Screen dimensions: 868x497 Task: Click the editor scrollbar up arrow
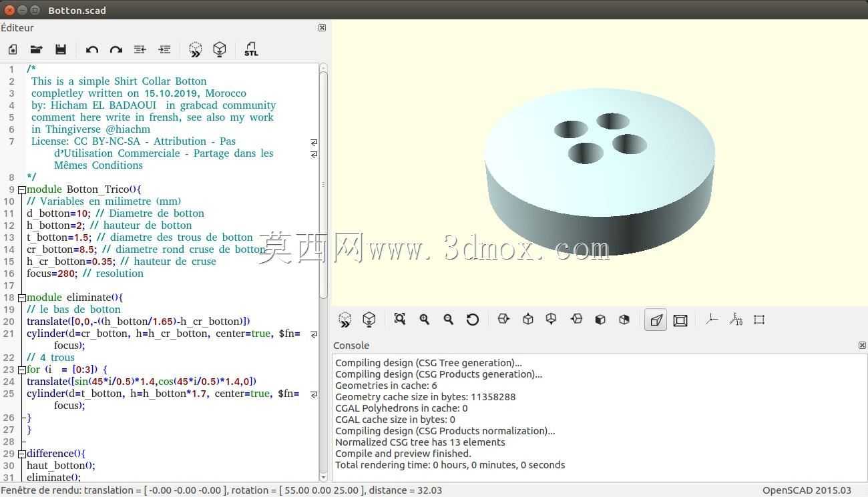(324, 67)
